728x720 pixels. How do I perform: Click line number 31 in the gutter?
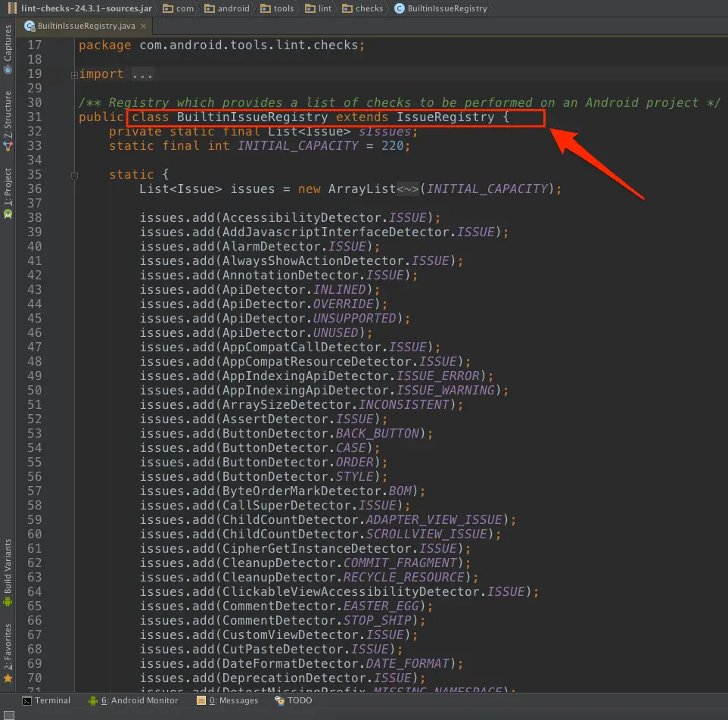[x=34, y=117]
